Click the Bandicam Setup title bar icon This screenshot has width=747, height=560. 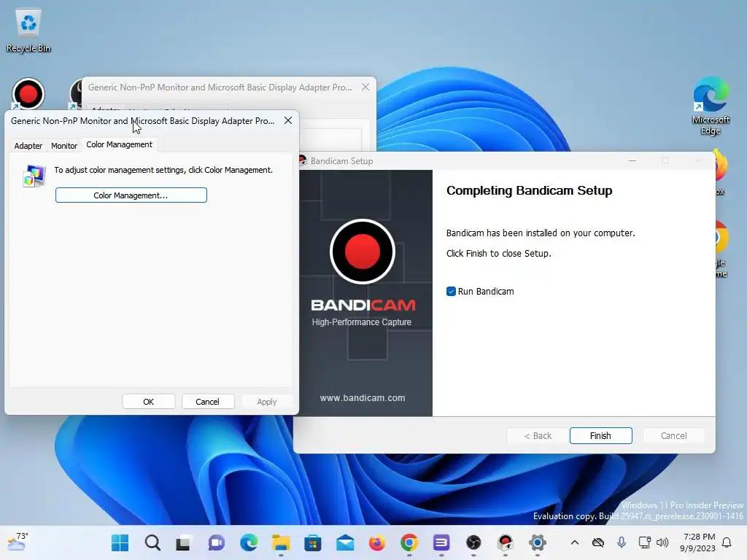[303, 161]
